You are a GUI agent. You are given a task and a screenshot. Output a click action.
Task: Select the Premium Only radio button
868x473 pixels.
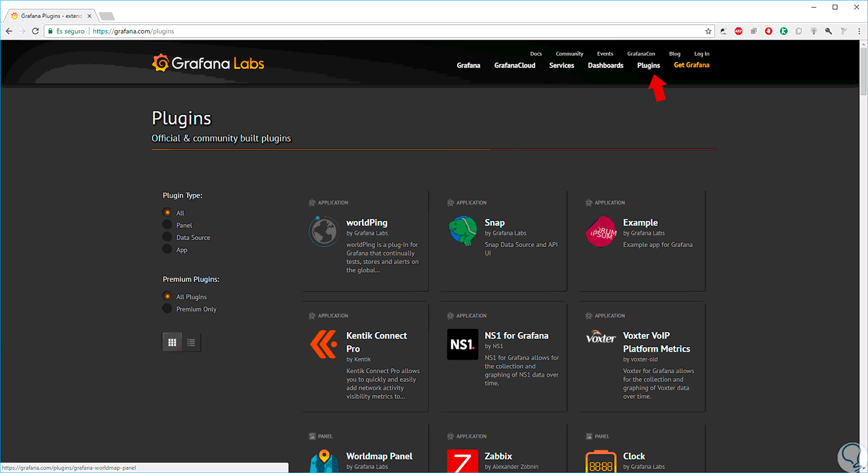(x=167, y=309)
